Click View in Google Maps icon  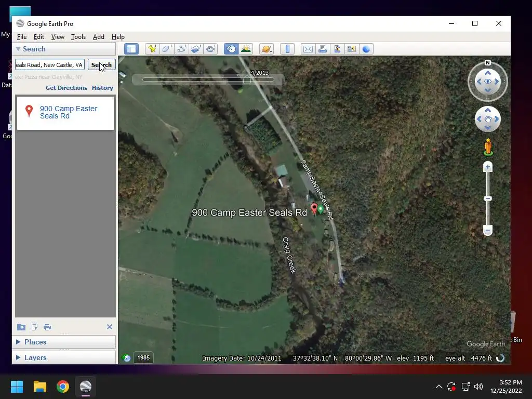coord(352,49)
